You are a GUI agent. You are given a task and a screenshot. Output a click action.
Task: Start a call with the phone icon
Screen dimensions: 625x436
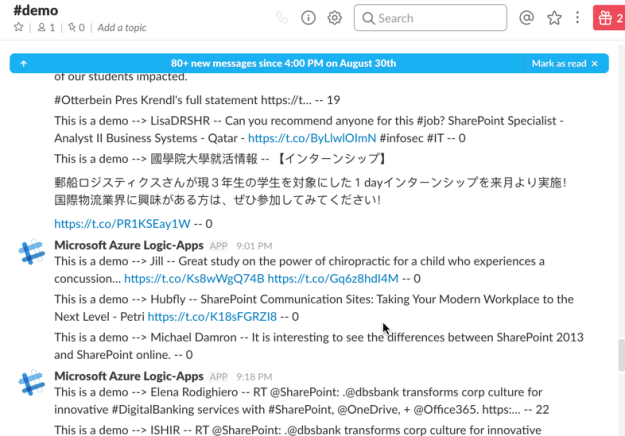(282, 18)
